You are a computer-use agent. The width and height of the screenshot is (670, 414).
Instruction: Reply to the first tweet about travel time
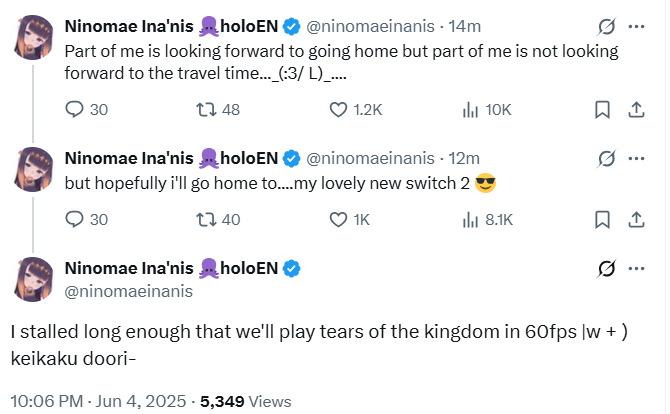pyautogui.click(x=75, y=109)
